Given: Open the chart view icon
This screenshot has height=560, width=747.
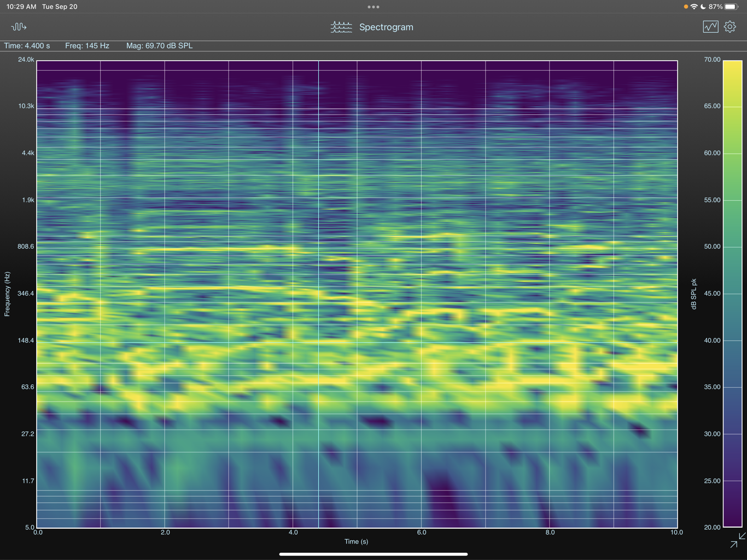Looking at the screenshot, I should coord(710,27).
